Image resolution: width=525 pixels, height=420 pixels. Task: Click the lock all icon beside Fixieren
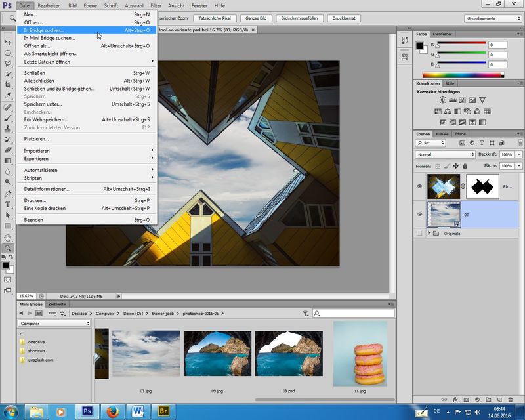pos(465,165)
